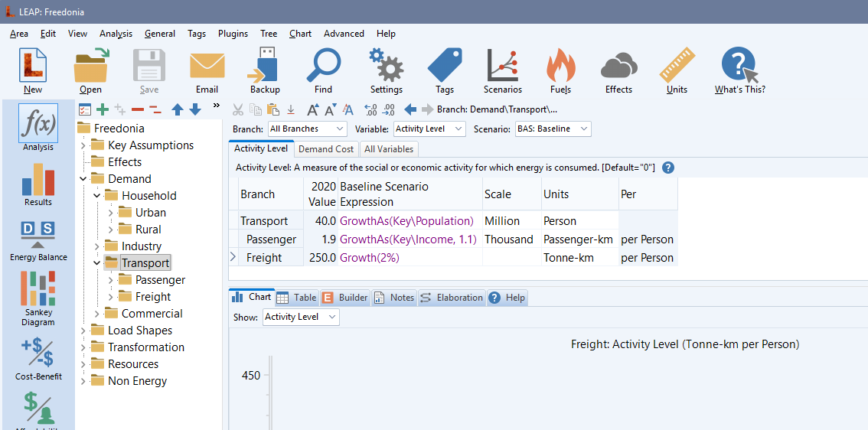The image size is (868, 430).
Task: Open the Advanced menu
Action: pyautogui.click(x=344, y=34)
